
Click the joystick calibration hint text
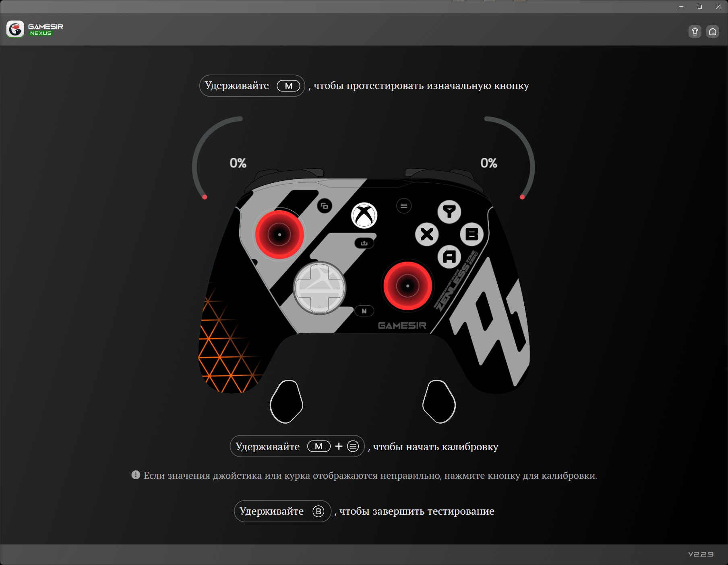(x=370, y=476)
